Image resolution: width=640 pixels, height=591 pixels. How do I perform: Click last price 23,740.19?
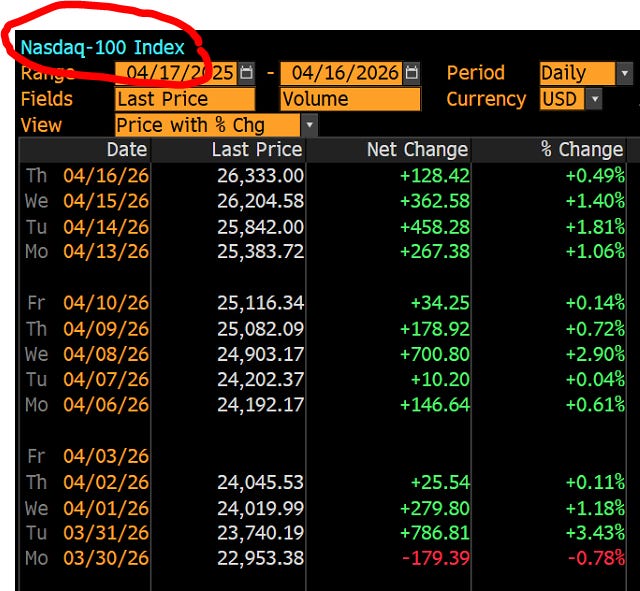pyautogui.click(x=260, y=533)
